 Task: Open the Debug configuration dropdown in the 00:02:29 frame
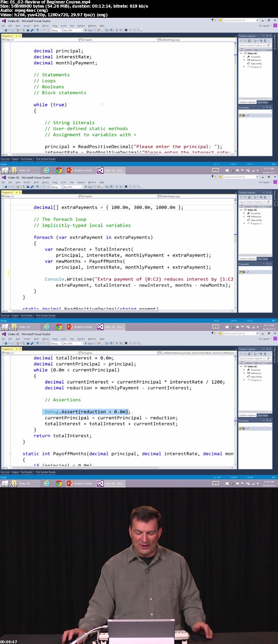tap(56, 30)
